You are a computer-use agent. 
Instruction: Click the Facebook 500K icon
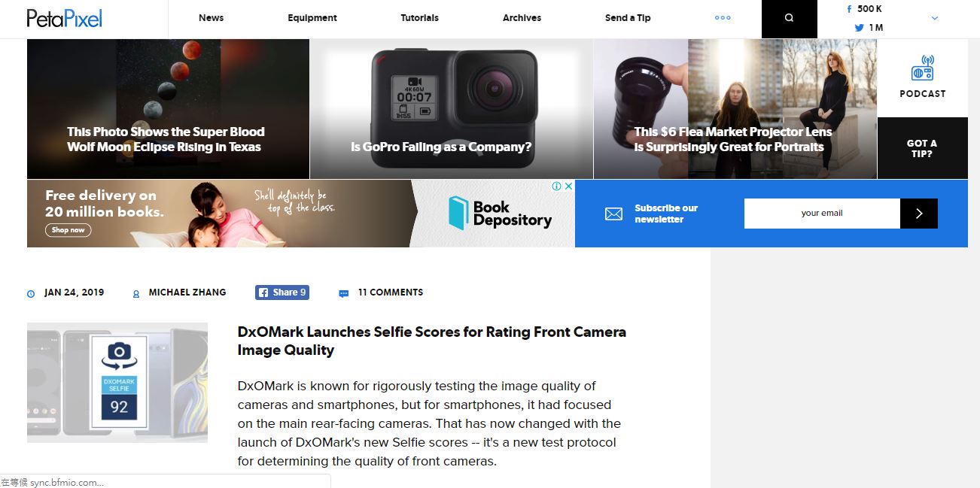tap(850, 9)
